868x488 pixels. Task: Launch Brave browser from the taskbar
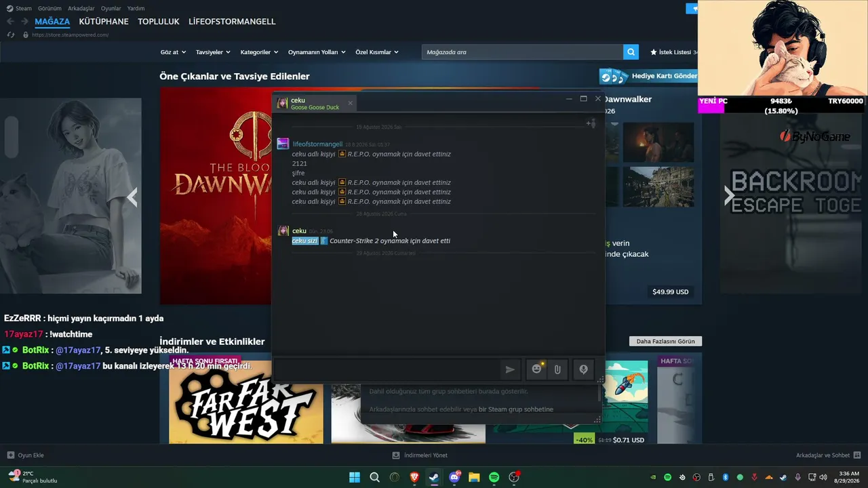click(414, 477)
